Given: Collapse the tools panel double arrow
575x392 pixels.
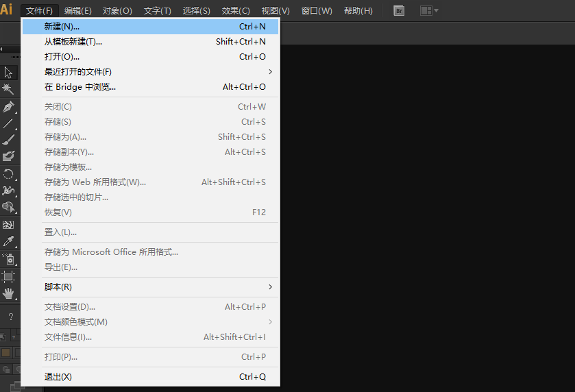Looking at the screenshot, I should tap(2, 49).
